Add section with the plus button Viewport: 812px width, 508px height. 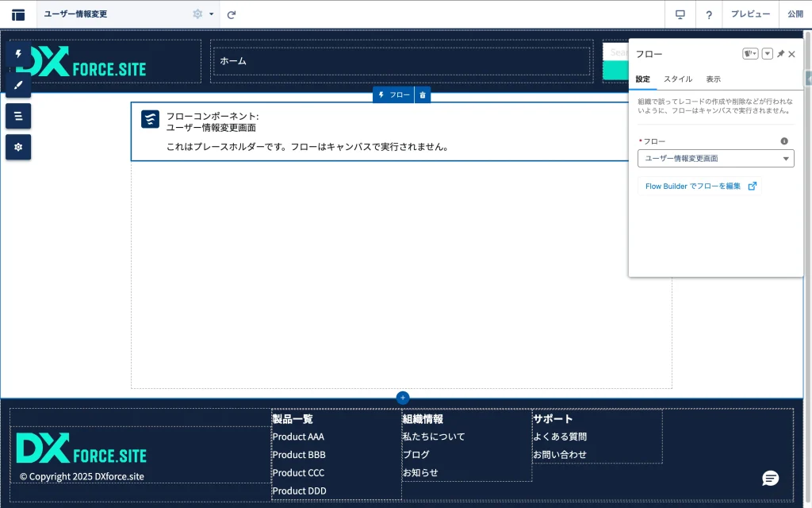[403, 398]
